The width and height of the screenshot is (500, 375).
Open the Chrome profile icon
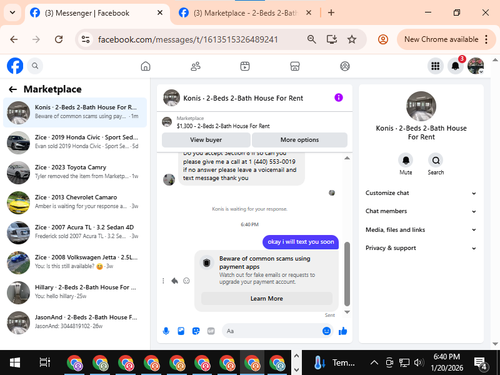pos(383,40)
